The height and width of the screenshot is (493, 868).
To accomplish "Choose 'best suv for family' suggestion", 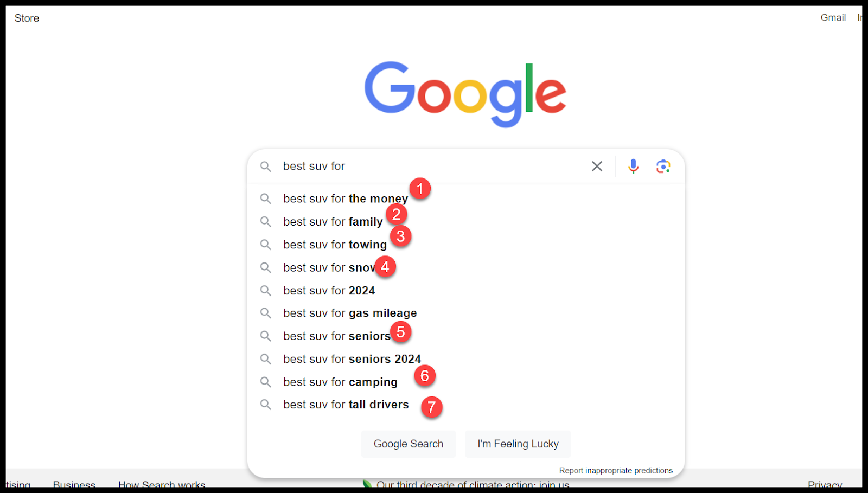I will (x=333, y=222).
